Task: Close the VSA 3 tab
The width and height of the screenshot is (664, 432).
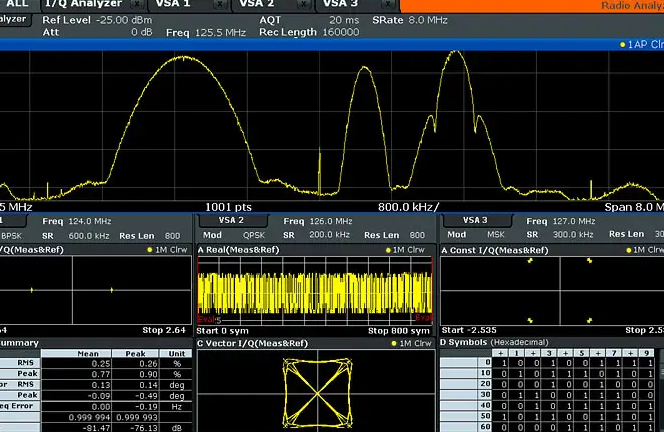Action: click(388, 4)
